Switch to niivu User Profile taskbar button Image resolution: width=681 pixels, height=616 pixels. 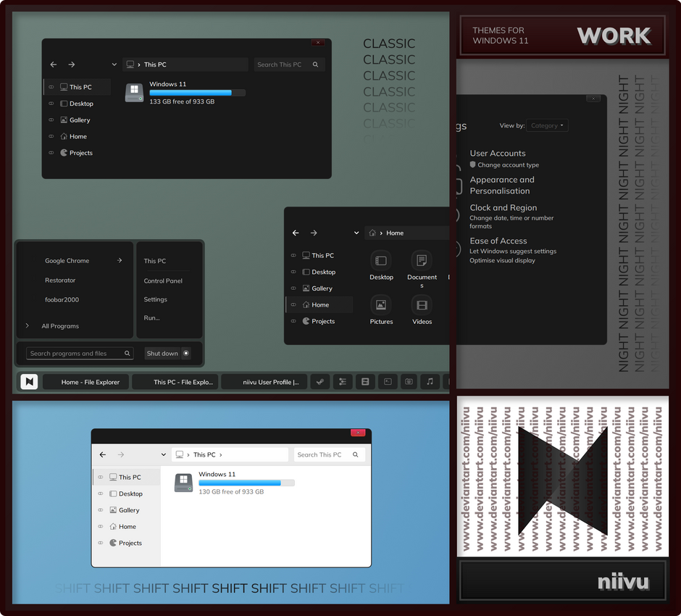(x=264, y=382)
